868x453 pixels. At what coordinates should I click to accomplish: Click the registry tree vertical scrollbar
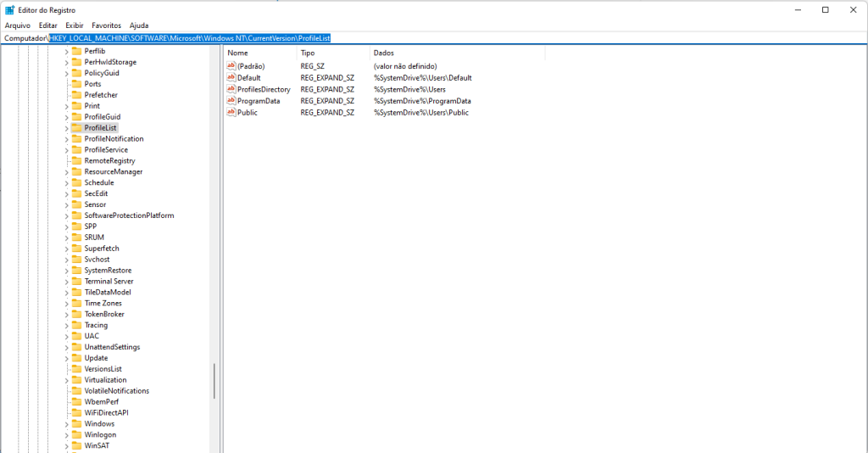(214, 381)
